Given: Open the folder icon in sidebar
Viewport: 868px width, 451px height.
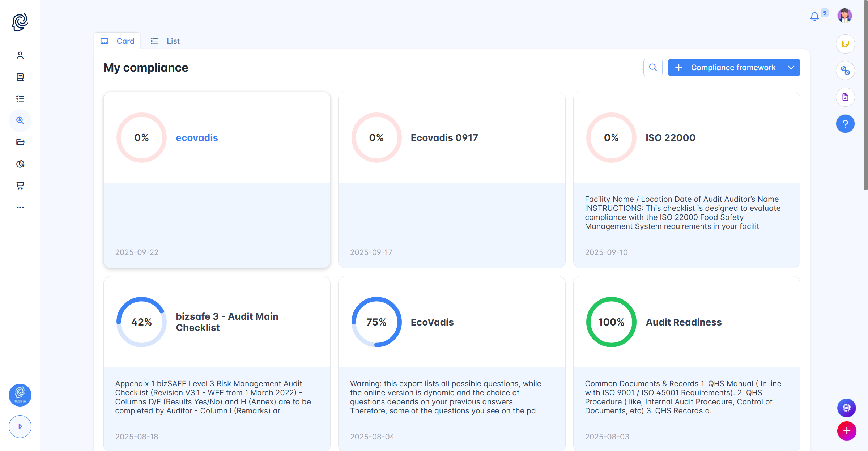Looking at the screenshot, I should coord(20,142).
